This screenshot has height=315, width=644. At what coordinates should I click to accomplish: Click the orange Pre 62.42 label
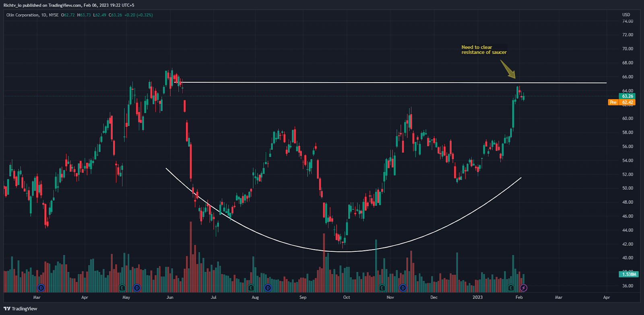622,102
